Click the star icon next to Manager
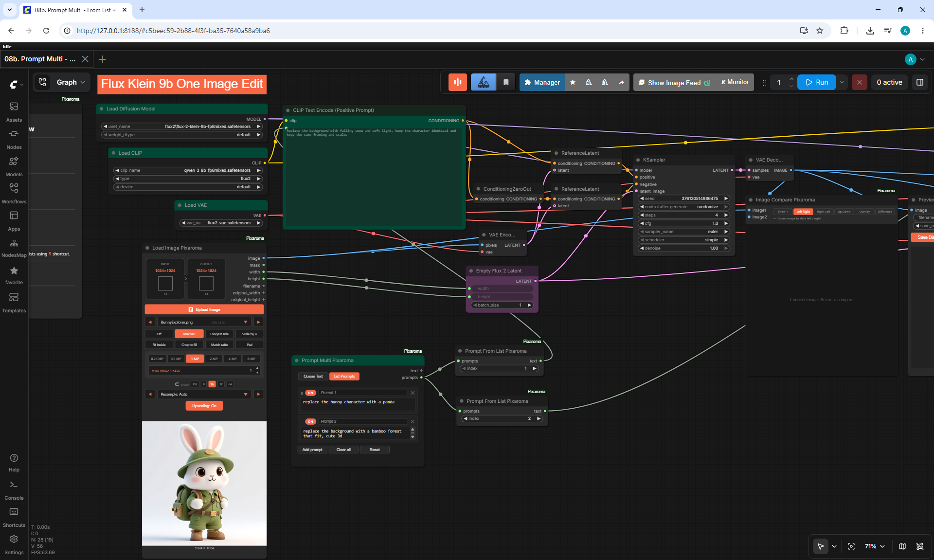 coord(573,82)
